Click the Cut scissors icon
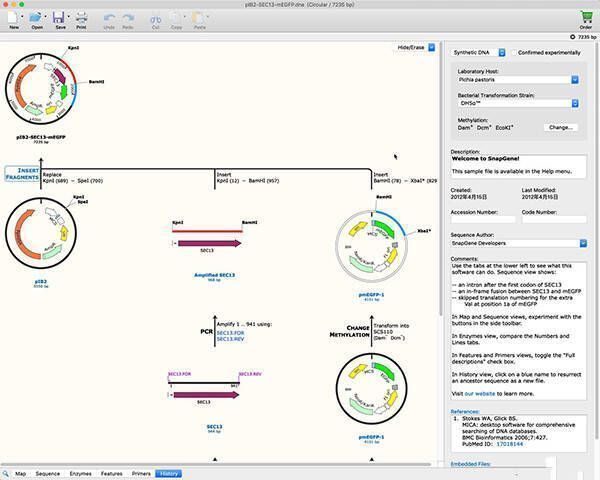Viewport: 600px width, 480px height. pyautogui.click(x=155, y=18)
